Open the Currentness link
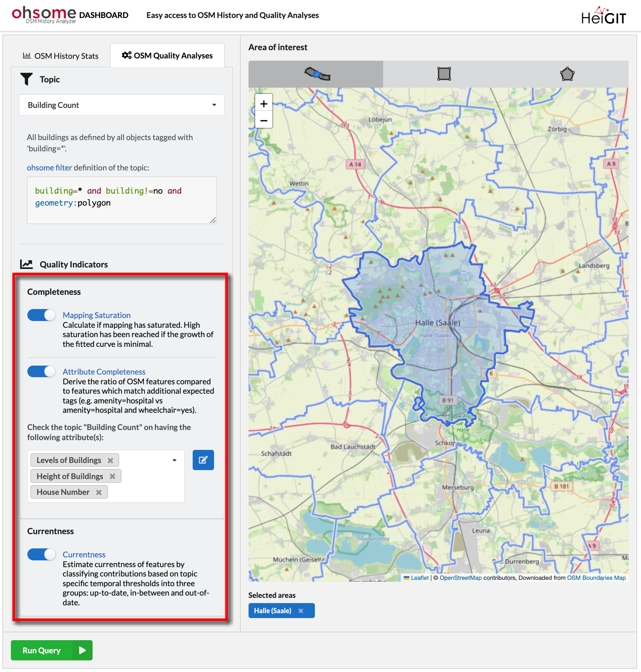The width and height of the screenshot is (641, 672). click(x=84, y=555)
